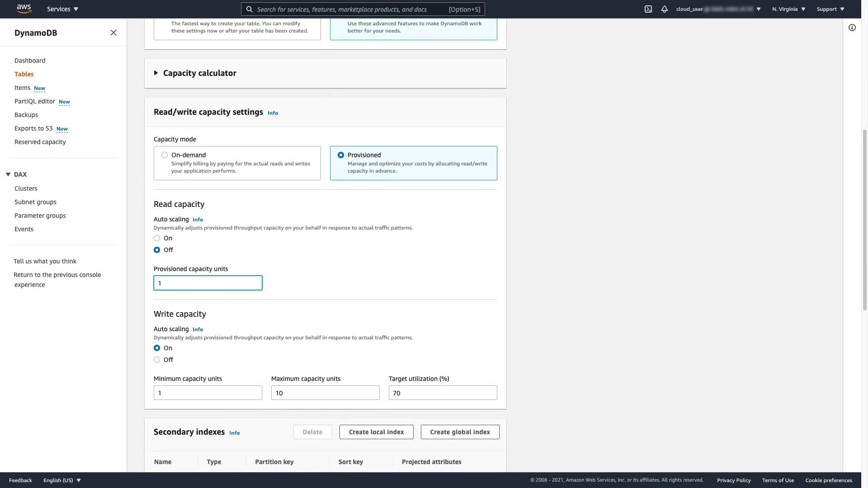
Task: Click the Maximum capacity units field
Action: point(325,393)
